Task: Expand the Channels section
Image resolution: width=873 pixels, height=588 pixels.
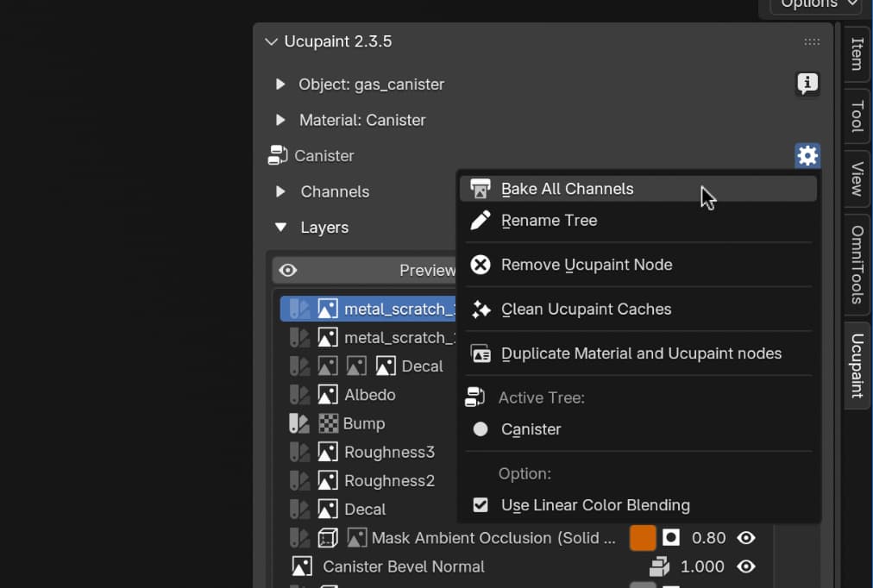Action: click(x=280, y=191)
